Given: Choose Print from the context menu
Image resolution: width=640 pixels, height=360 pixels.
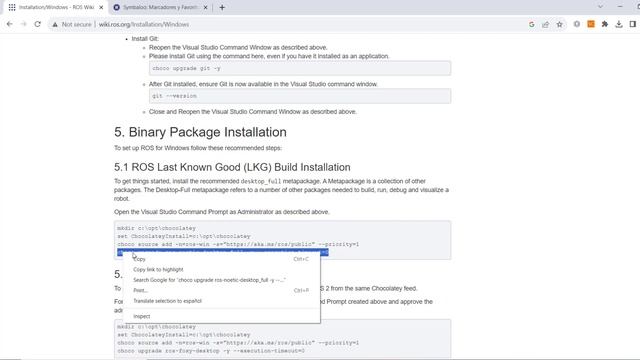Looking at the screenshot, I should pyautogui.click(x=222, y=291).
